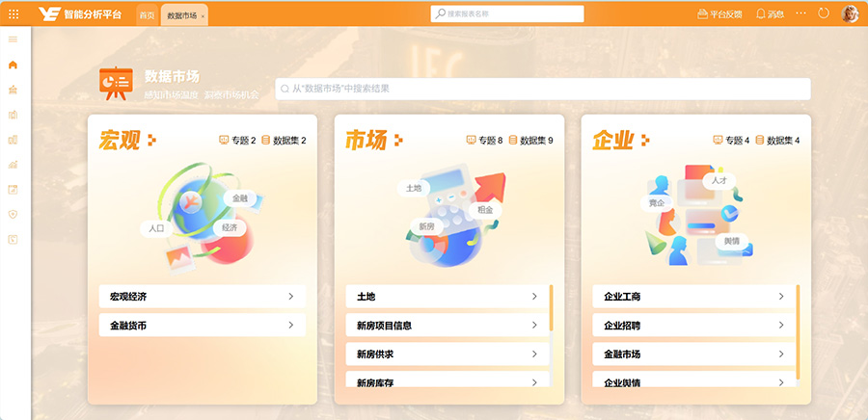Select the 新房供求 list item

pos(448,354)
